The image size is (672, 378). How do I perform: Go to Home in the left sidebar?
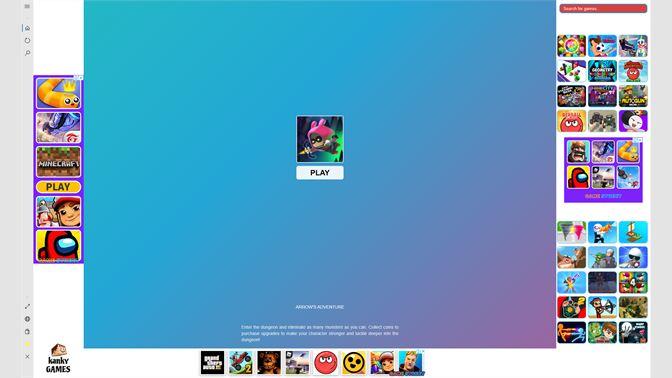[27, 28]
